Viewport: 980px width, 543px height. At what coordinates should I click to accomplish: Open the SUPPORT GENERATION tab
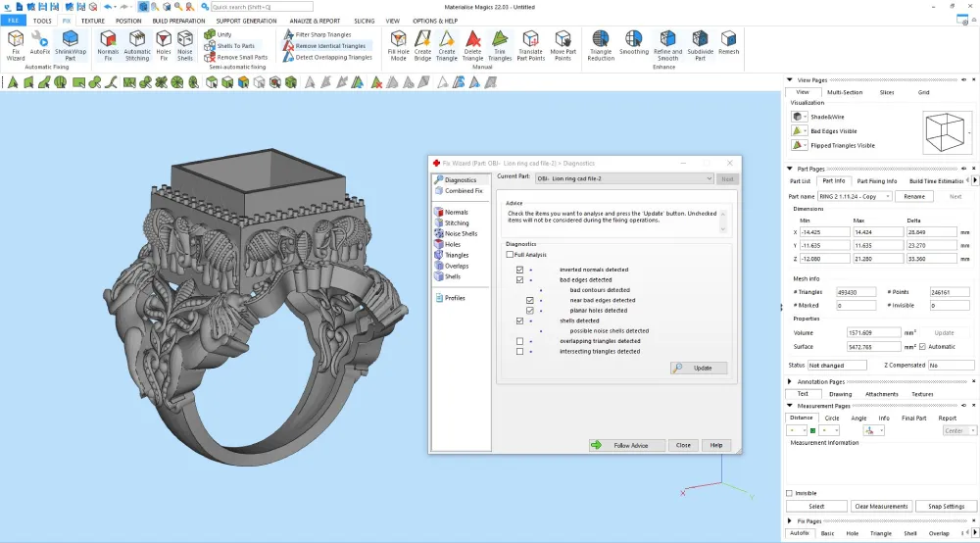[x=246, y=21]
